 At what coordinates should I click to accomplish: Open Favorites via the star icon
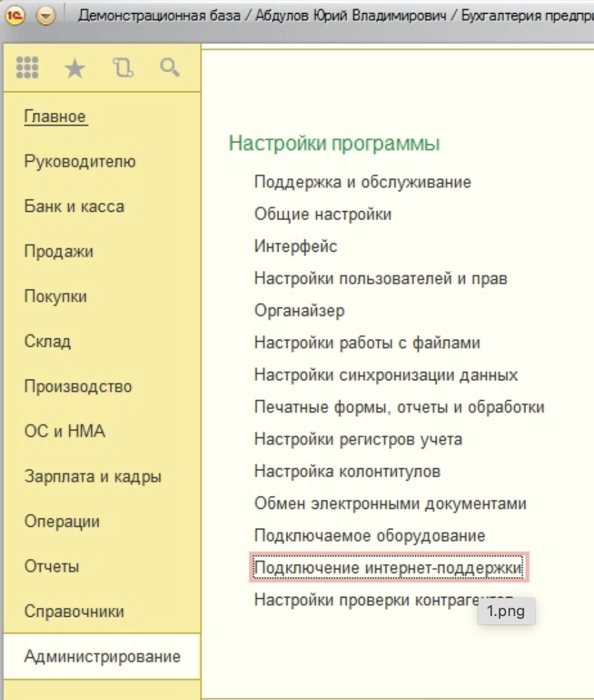(75, 67)
